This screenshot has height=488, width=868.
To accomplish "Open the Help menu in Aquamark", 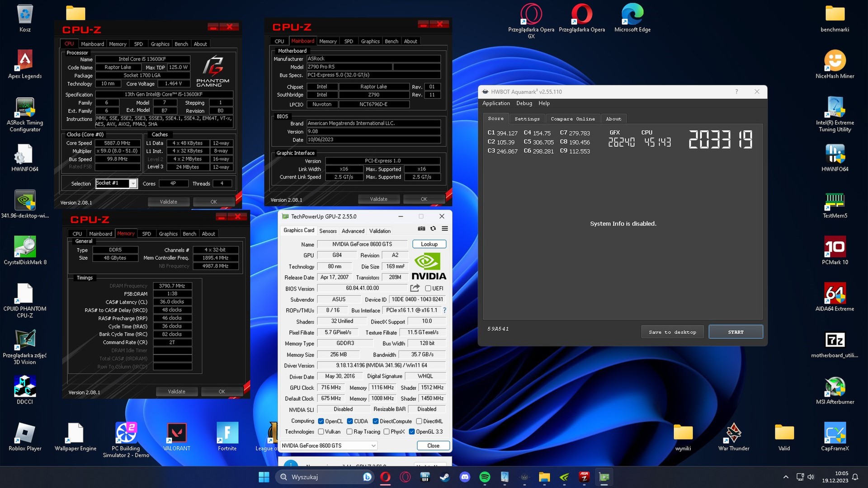I will (544, 103).
